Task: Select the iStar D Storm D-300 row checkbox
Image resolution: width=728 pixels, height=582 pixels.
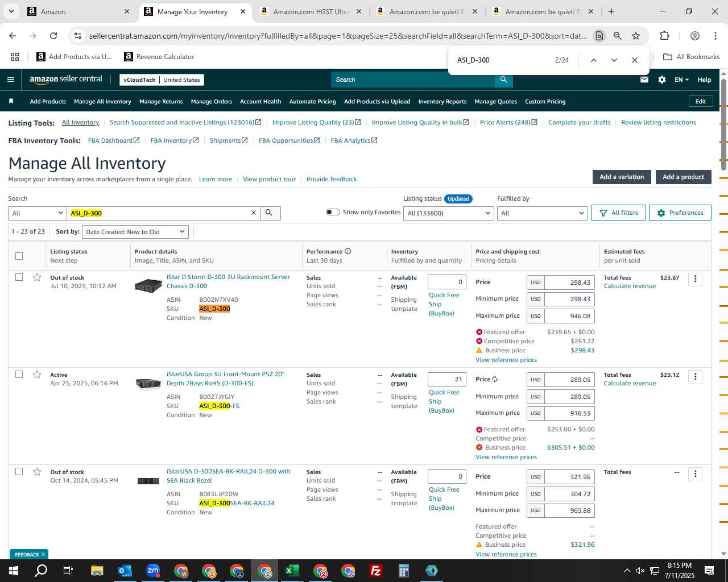Action: pyautogui.click(x=19, y=277)
